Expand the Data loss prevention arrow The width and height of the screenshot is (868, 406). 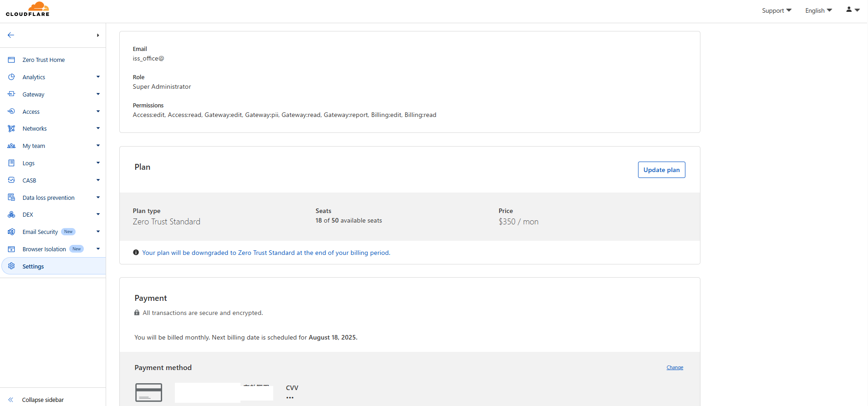(98, 198)
